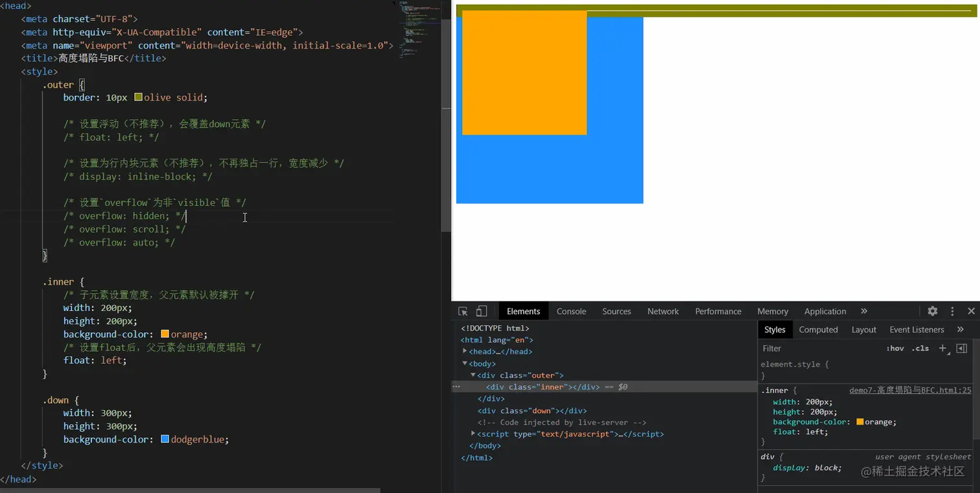Open DevTools customize menu (three dots)
Image resolution: width=980 pixels, height=493 pixels.
click(x=952, y=311)
